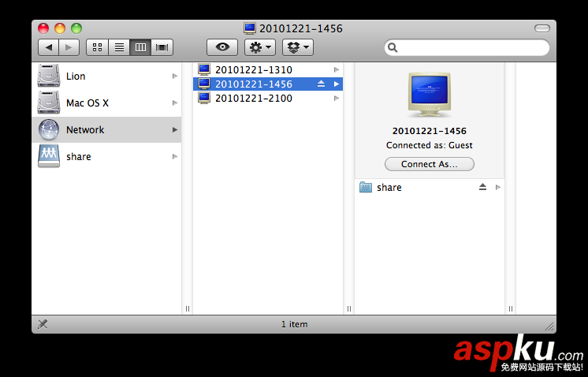This screenshot has height=377, width=588.
Task: Click the second column width handle
Action: [x=349, y=308]
